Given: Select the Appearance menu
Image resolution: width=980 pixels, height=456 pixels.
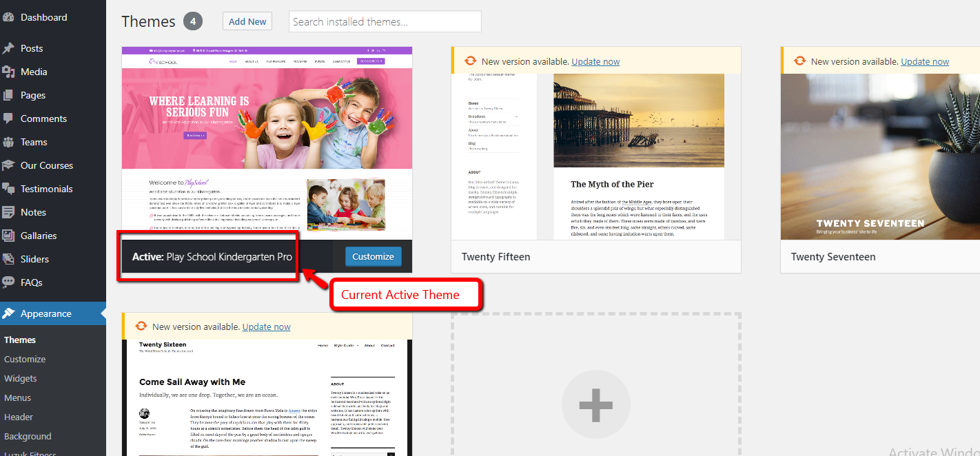Looking at the screenshot, I should point(53,313).
